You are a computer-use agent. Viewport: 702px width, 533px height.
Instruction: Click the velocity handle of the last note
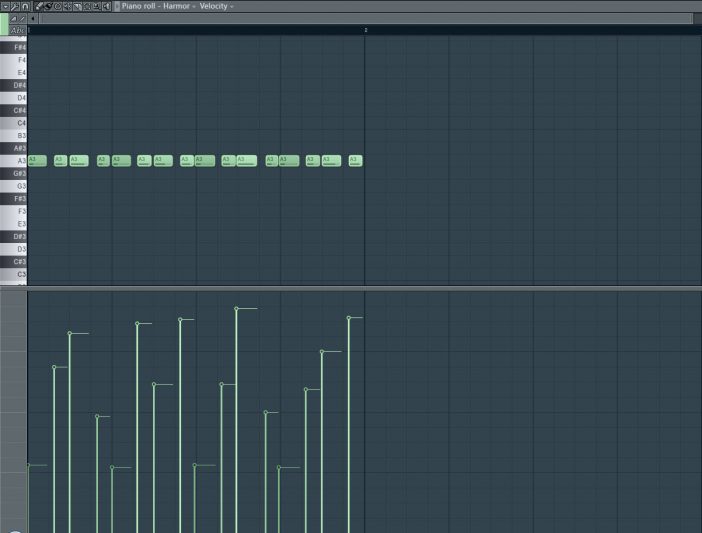pos(349,318)
